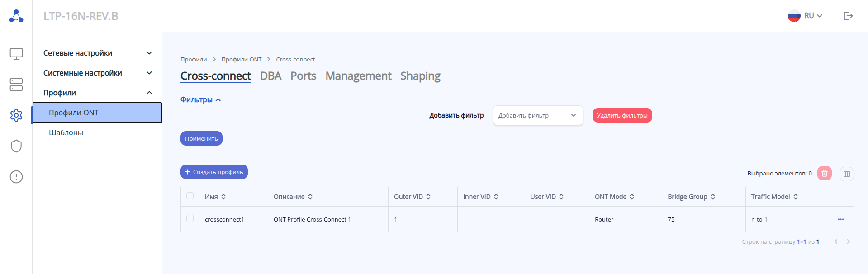Viewport: 868px width, 274px height.
Task: Click the Удалить фильтры button
Action: [x=622, y=115]
